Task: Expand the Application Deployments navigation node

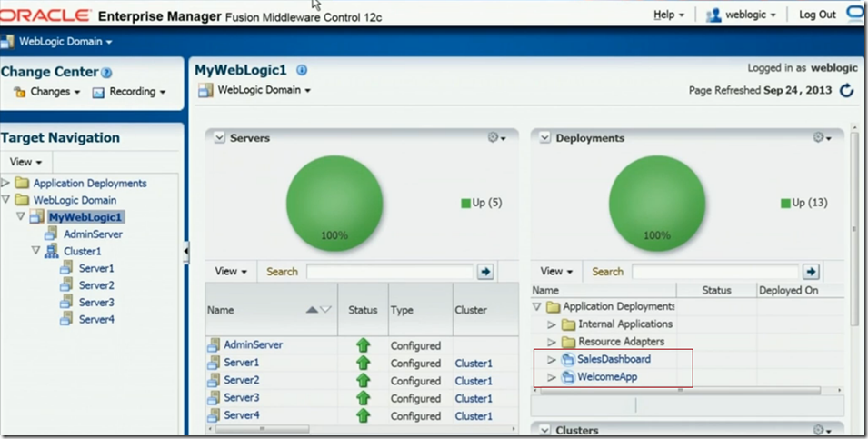Action: coord(6,183)
